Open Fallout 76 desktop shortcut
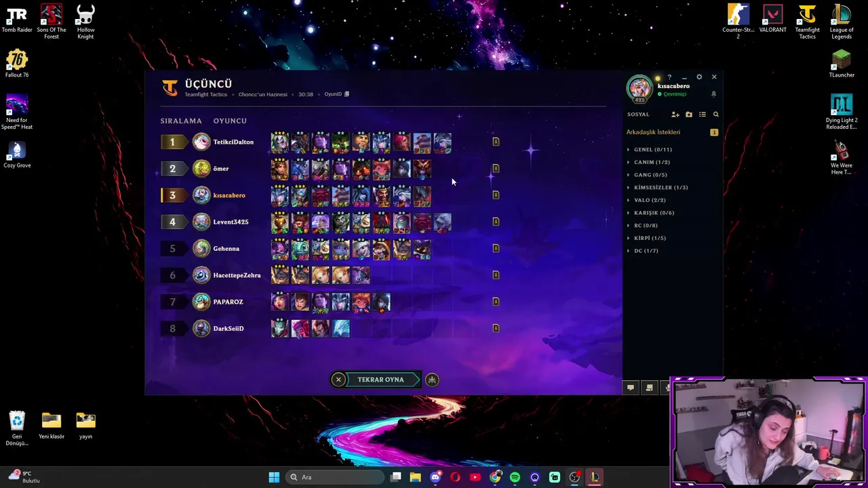This screenshot has width=868, height=488. pos(17,64)
